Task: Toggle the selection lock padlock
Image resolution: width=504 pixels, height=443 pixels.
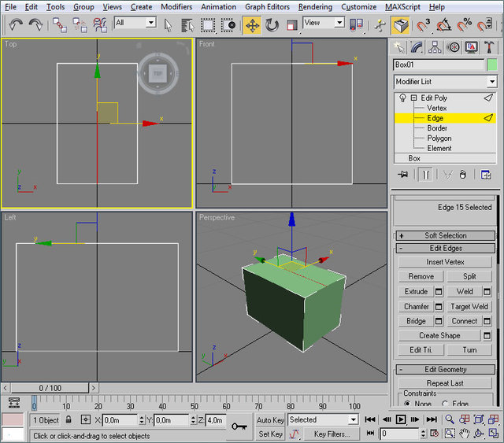Action: pos(69,420)
